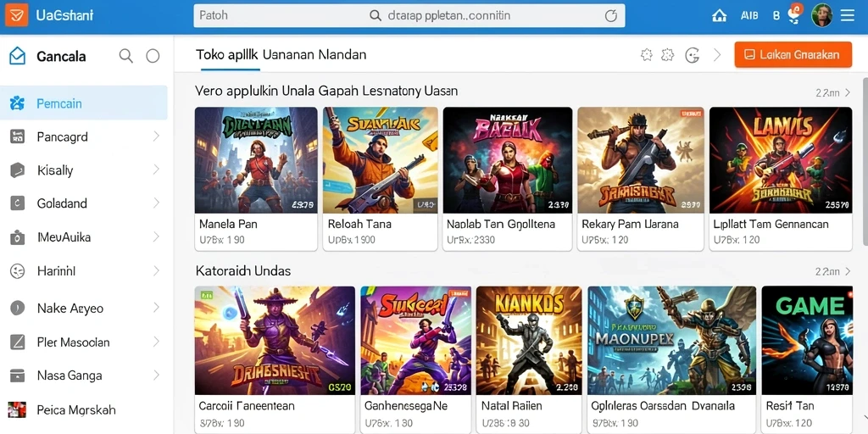Go to home via house icon
Screen dimensions: 868x434
click(719, 15)
